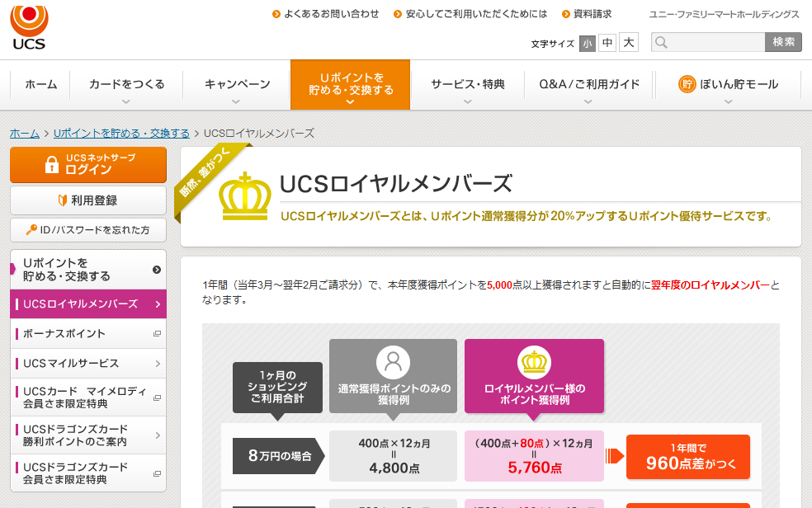Click ID/パスワードを忘れた方 button
The image size is (812, 508).
coord(88,230)
